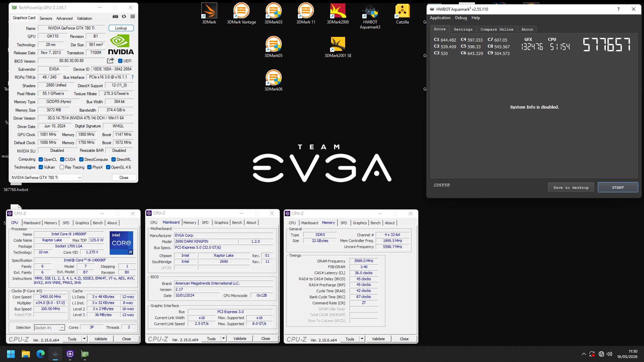Click Tools button in CPU-Z Memory window

[350, 339]
